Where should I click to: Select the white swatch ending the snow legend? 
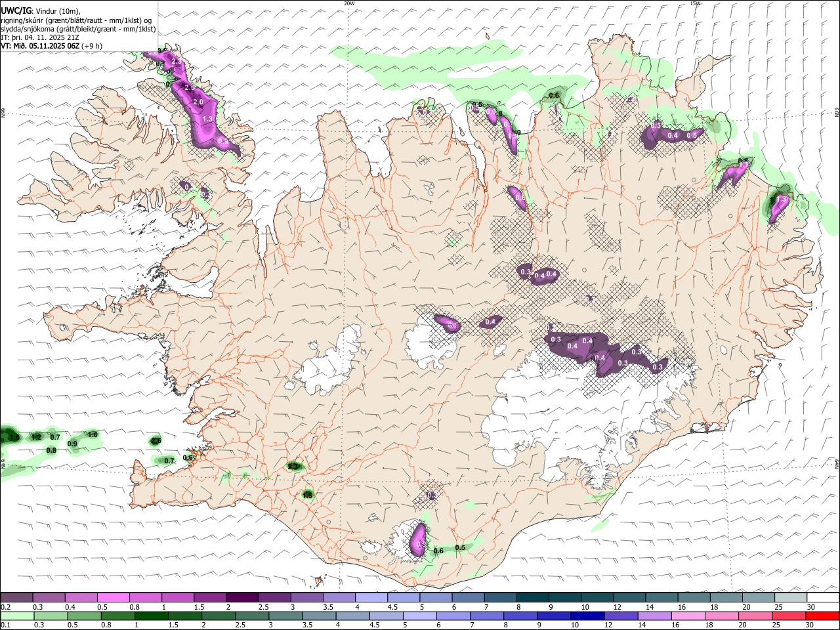823,598
